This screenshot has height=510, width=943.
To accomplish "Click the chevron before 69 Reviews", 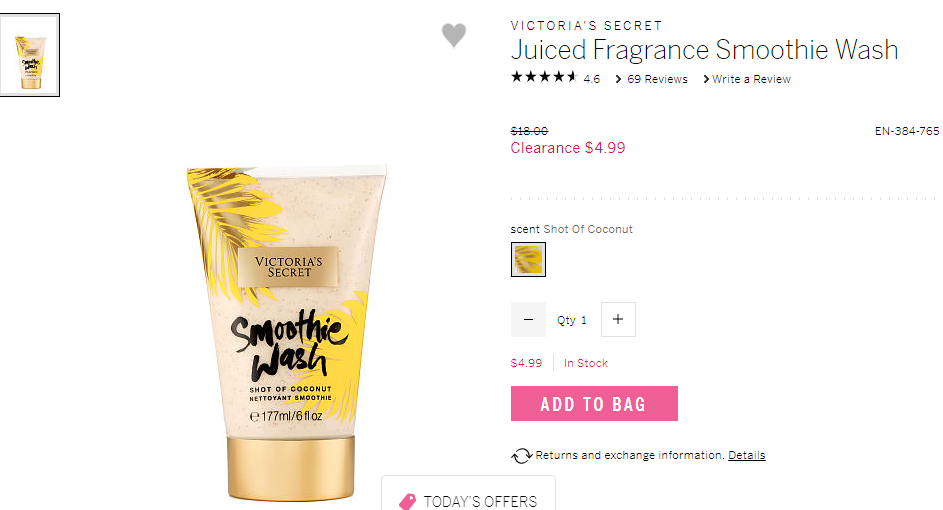I will (618, 79).
